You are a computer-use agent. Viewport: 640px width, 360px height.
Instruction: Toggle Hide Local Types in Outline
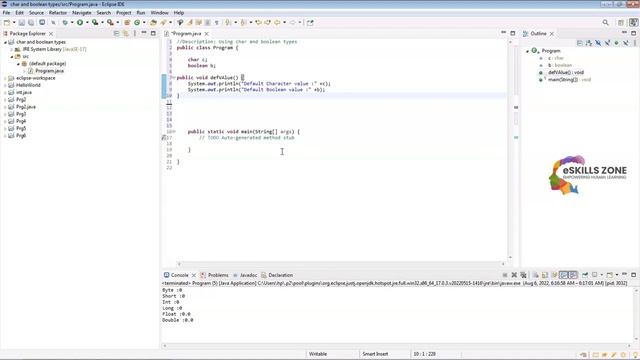[626, 43]
